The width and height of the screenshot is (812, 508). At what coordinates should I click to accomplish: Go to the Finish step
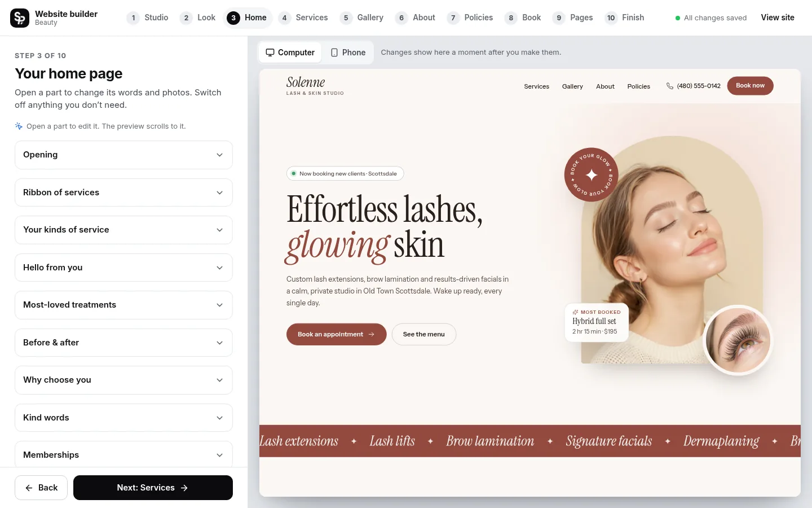[625, 18]
